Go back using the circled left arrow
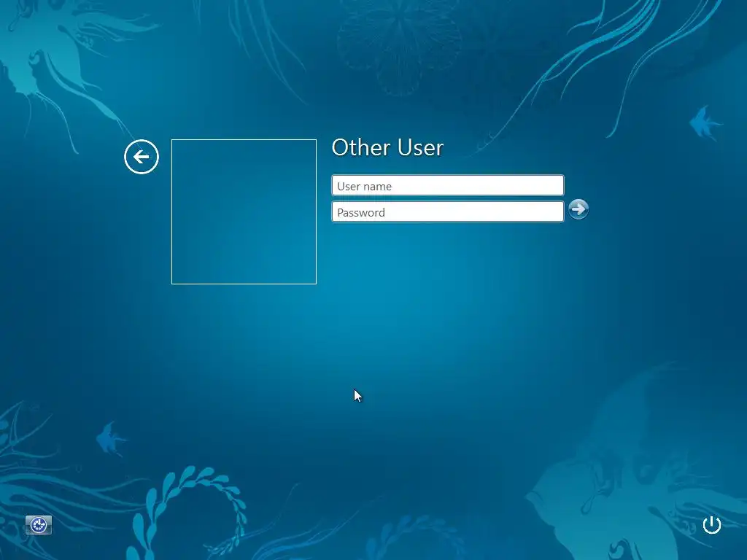This screenshot has width=747, height=560. [x=142, y=157]
